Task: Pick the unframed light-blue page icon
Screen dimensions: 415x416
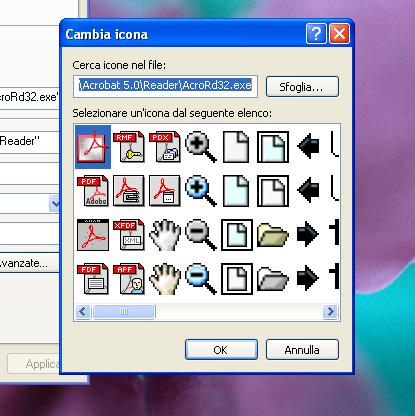Action: pos(236,191)
